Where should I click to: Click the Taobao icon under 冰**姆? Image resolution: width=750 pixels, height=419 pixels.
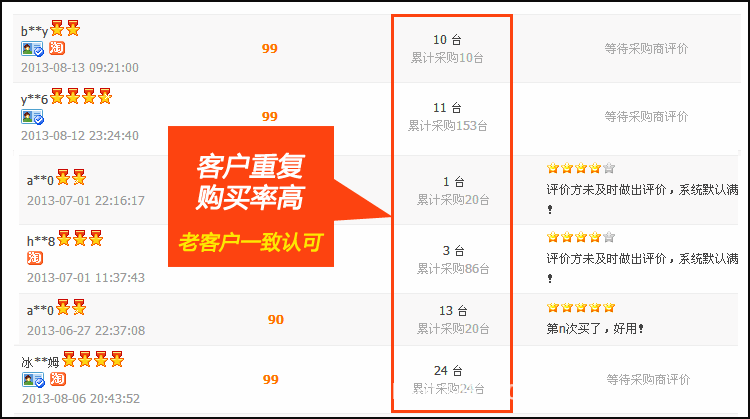(x=57, y=379)
